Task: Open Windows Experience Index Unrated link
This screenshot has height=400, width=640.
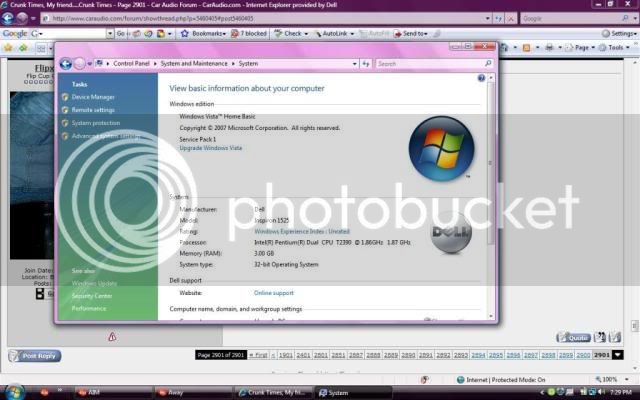Action: tap(302, 231)
